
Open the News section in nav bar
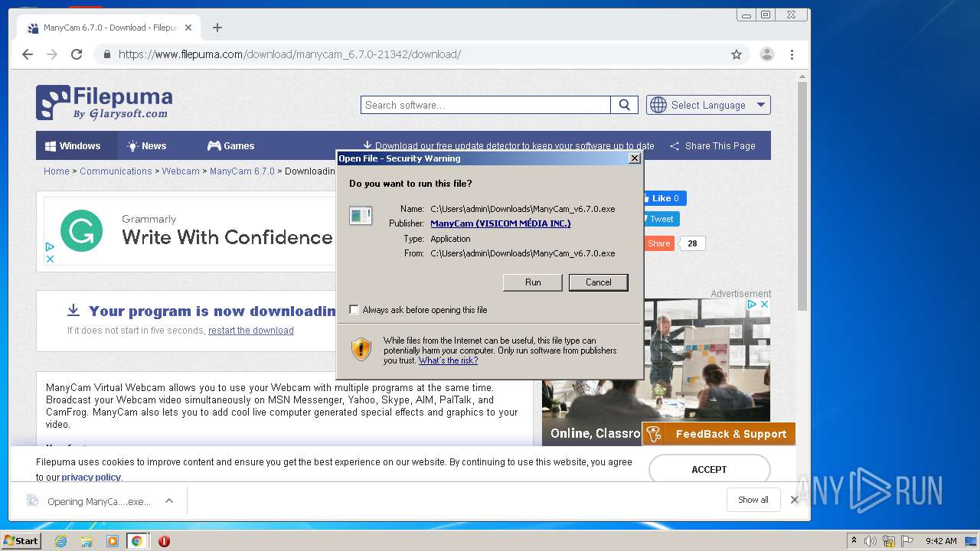coord(146,146)
